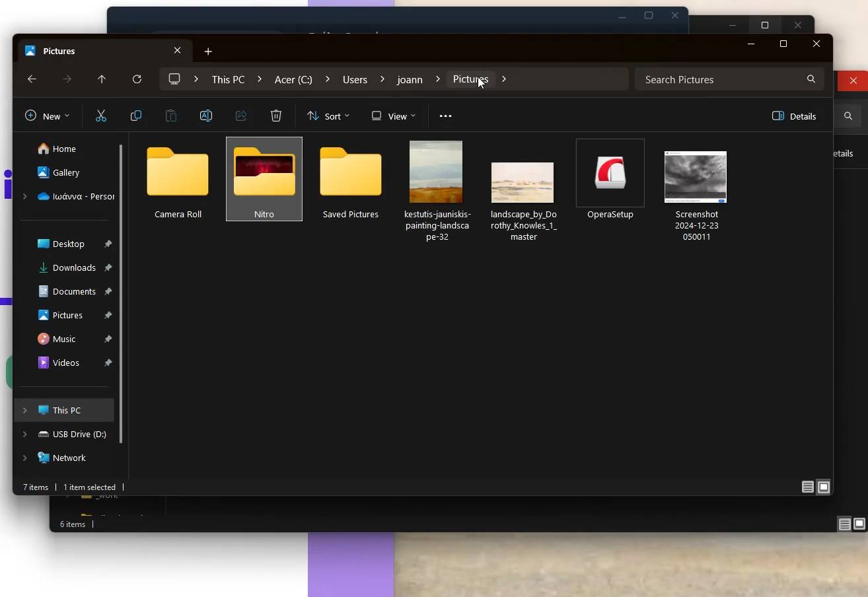Open Downloads in the sidebar
This screenshot has height=597, width=868.
[74, 267]
